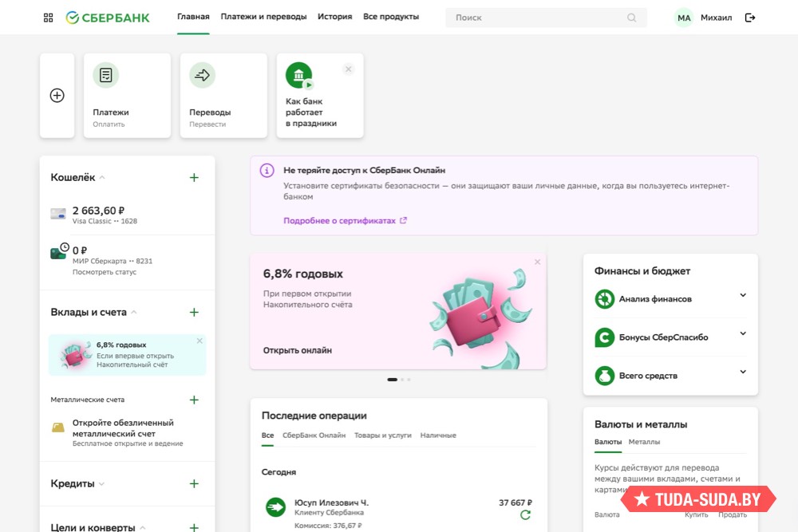This screenshot has height=532, width=798.
Task: Collapse the Кошелёк section
Action: [102, 178]
